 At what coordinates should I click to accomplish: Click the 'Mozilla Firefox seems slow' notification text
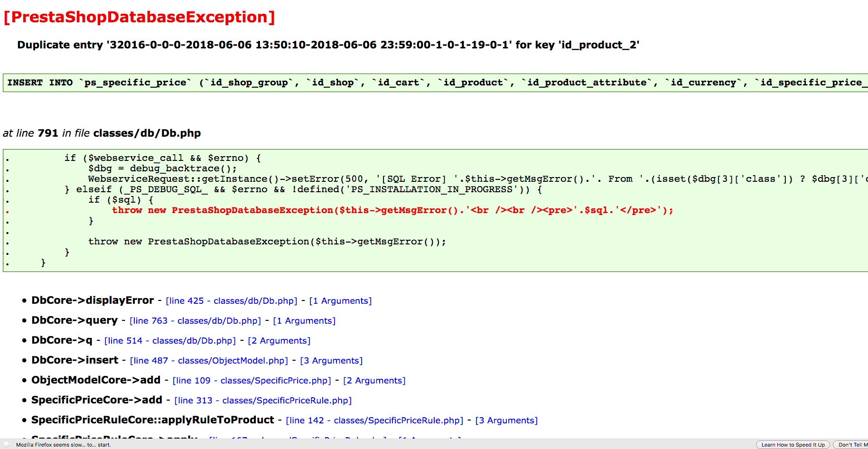click(63, 445)
